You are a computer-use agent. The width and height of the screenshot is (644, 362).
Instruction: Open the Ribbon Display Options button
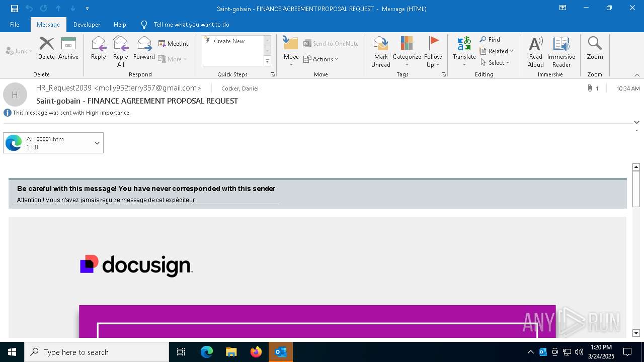click(562, 8)
